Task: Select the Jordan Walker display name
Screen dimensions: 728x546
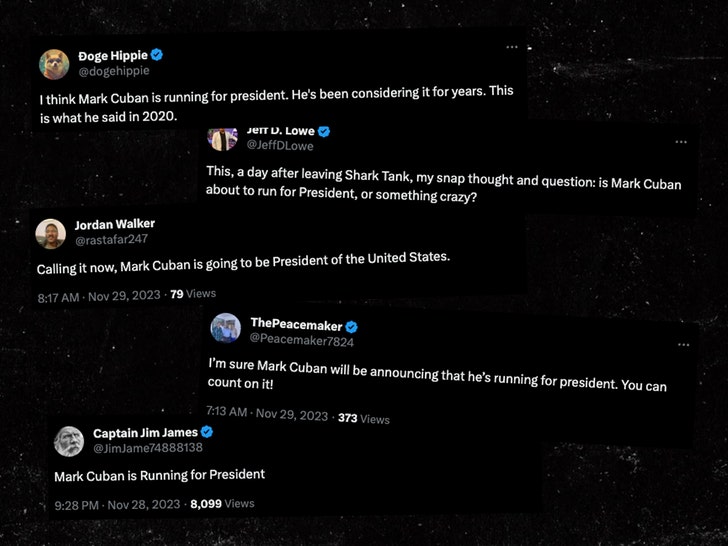Action: pyautogui.click(x=115, y=224)
